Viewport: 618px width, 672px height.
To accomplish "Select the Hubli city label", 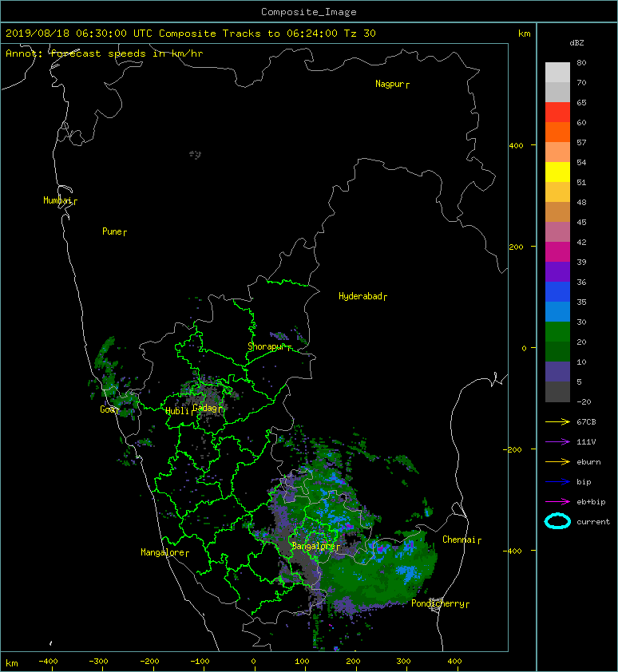I will pyautogui.click(x=177, y=411).
